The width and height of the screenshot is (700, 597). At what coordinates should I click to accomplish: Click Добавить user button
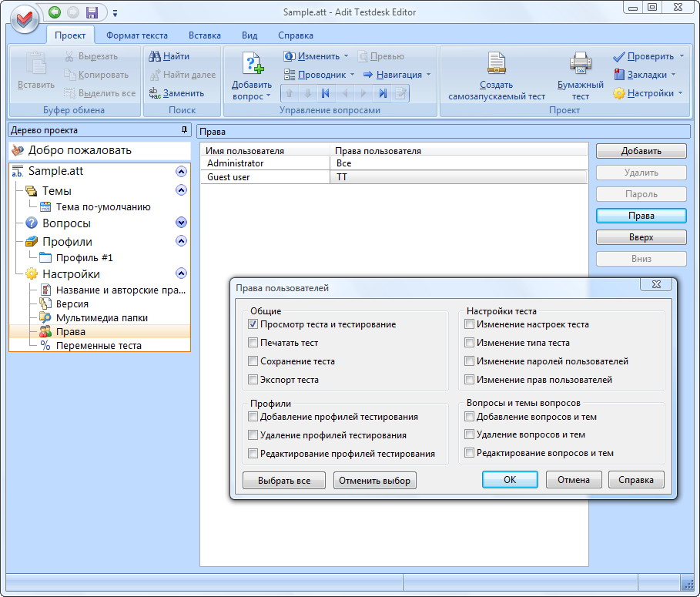(641, 151)
